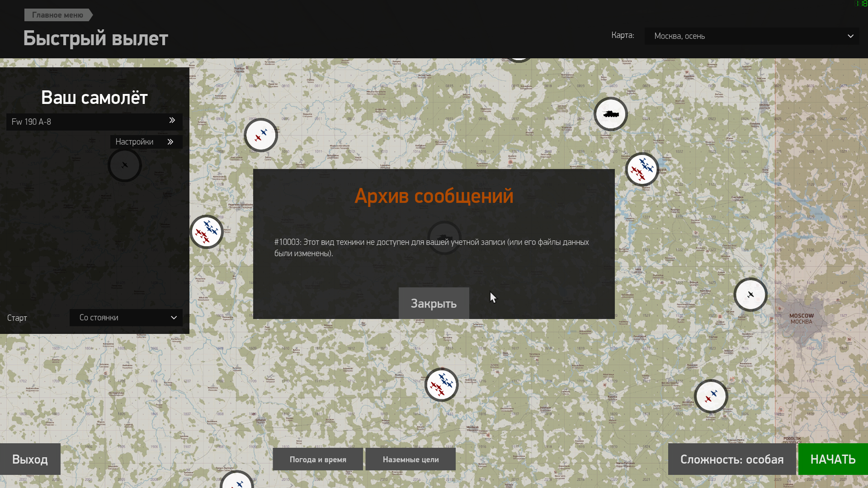Expand the Fw 190 A-8 aircraft selector
This screenshot has width=868, height=488.
pos(94,122)
